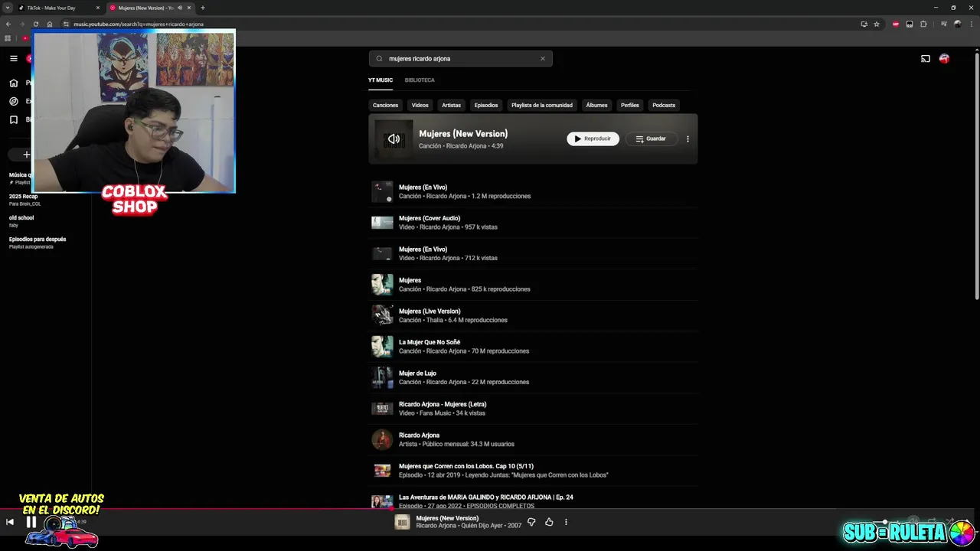Viewport: 980px width, 551px height.
Task: Click the Ricardo Arjona artist avatar thumbnail
Action: 382,439
